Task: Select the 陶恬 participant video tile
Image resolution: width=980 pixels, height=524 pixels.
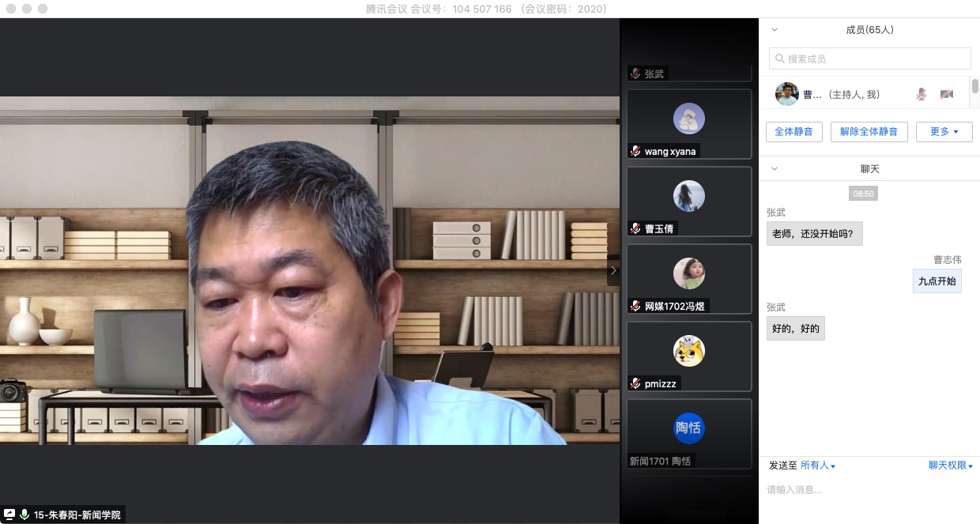Action: [x=688, y=434]
